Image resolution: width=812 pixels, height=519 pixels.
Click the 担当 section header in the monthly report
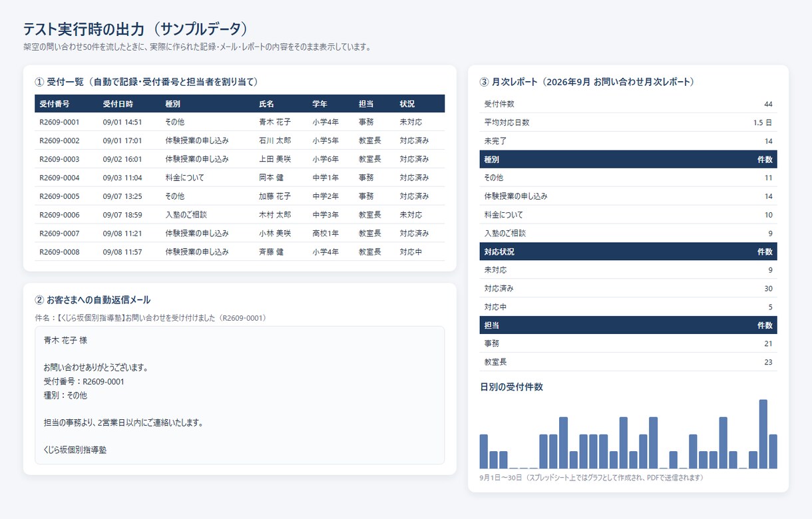[x=628, y=325]
